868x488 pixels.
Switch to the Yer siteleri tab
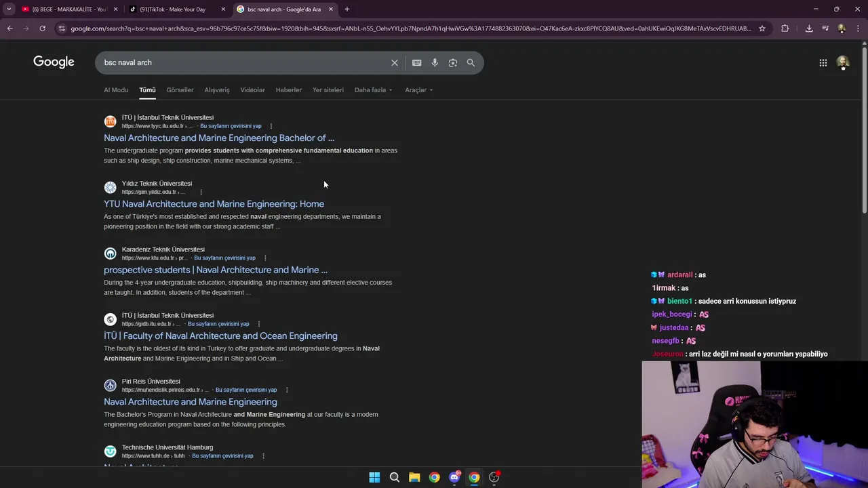click(x=328, y=90)
